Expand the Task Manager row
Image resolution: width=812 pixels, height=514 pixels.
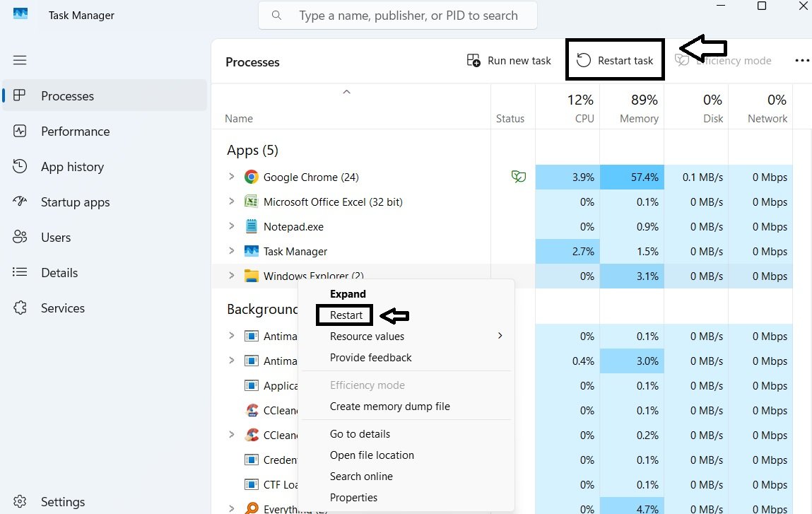point(232,251)
